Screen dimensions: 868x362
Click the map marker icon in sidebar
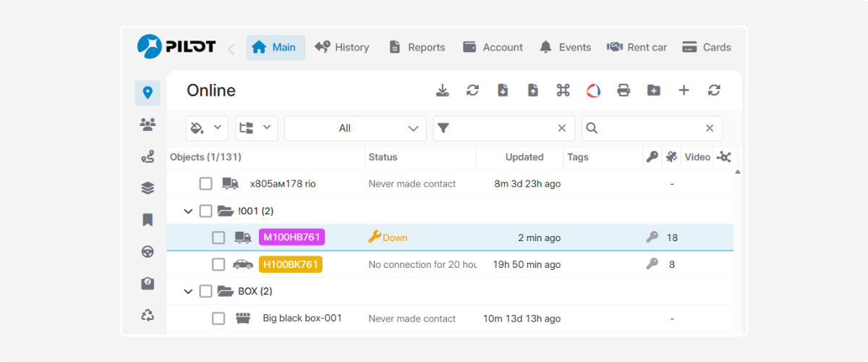point(148,93)
